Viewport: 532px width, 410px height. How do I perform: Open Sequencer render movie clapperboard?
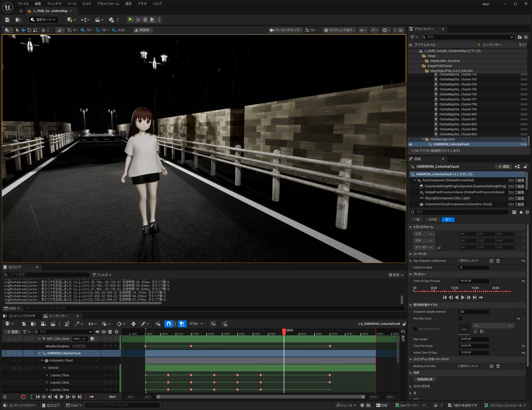click(53, 324)
